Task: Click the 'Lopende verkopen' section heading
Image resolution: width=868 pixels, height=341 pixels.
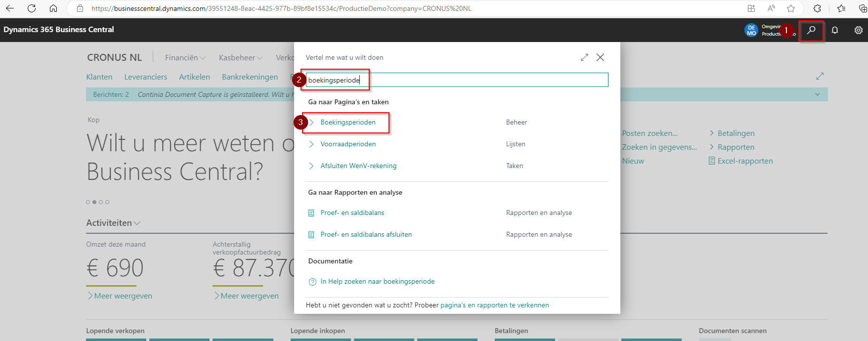Action: click(115, 331)
